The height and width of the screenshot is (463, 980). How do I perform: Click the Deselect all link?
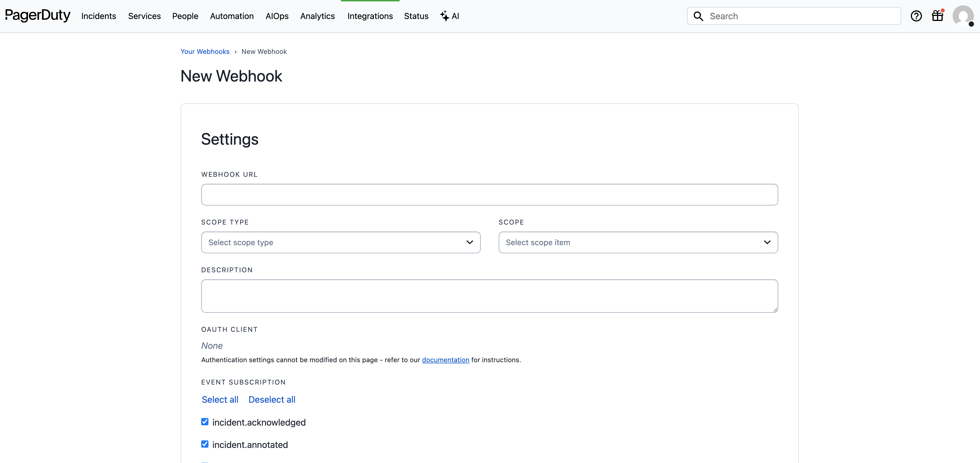[x=272, y=399]
